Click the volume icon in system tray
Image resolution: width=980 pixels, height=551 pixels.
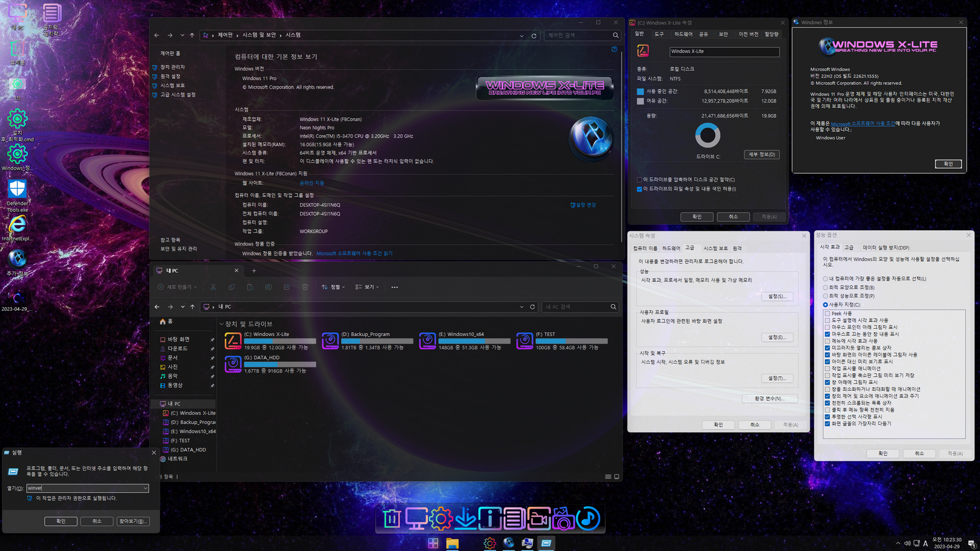click(907, 543)
